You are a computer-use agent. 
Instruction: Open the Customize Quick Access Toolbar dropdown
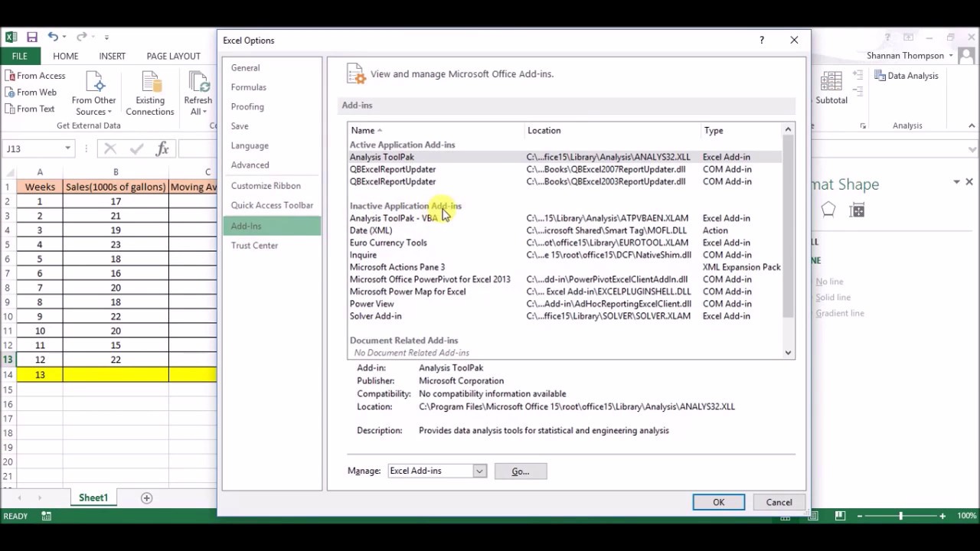[106, 37]
